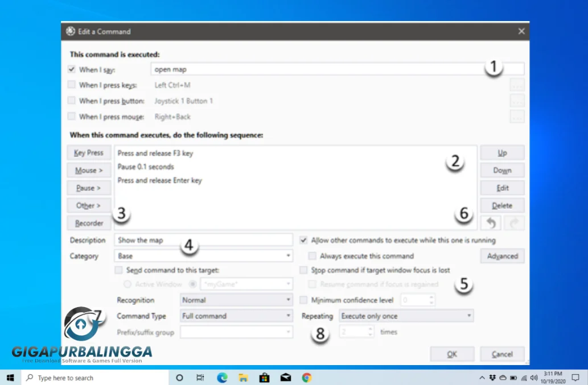Uncheck the "When I say" checkbox
This screenshot has height=385, width=588.
coord(72,69)
